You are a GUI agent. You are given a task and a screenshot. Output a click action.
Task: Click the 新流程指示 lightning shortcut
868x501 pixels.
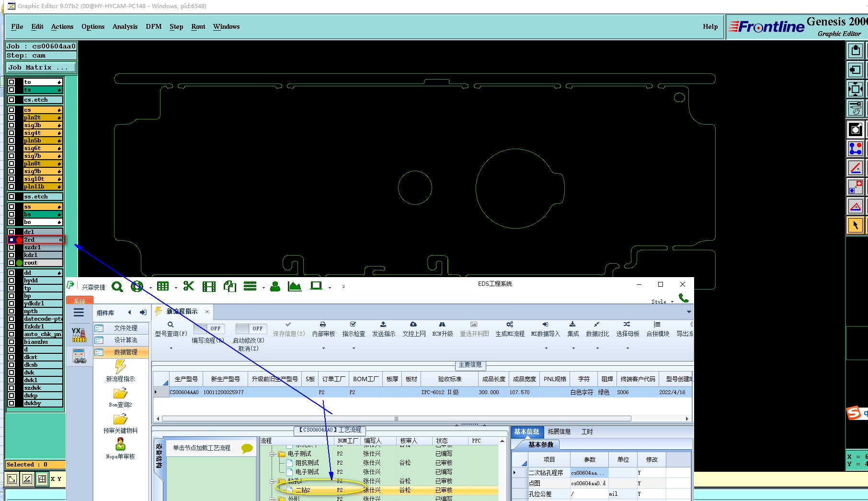(x=121, y=370)
